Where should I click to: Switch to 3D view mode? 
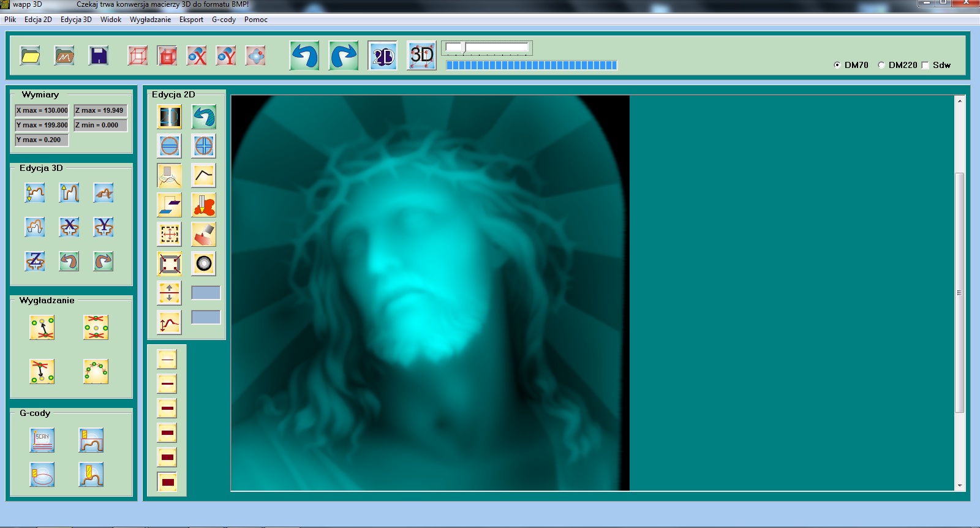(422, 56)
